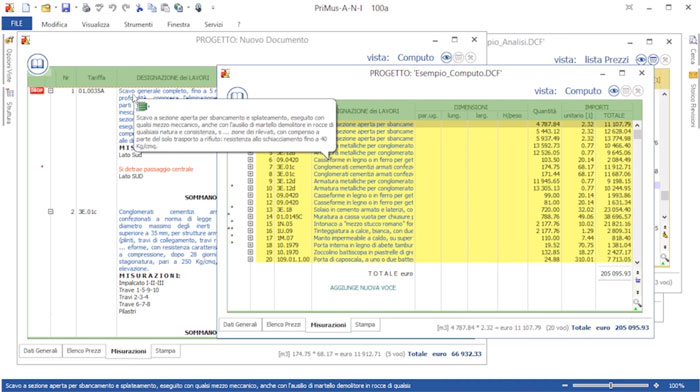Click green list icon inside the description tooltip
This screenshot has height=392, width=700.
pos(142,106)
